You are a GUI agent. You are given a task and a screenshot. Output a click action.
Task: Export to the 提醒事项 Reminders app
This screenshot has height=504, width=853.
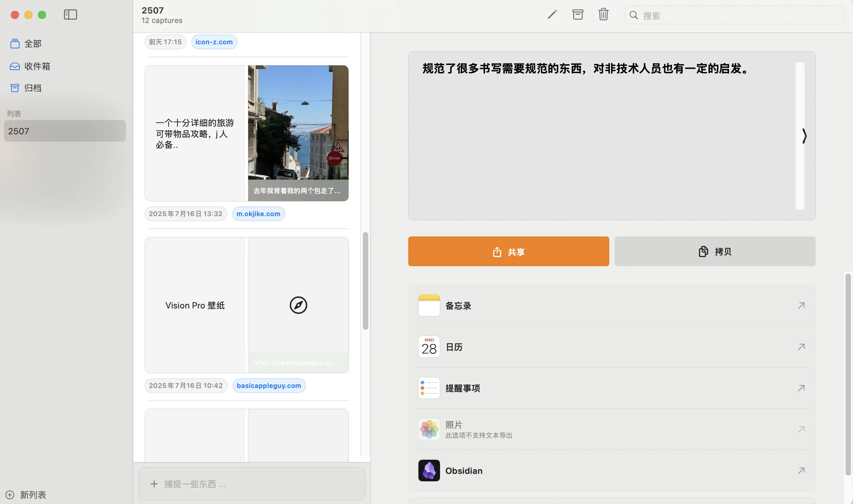coord(462,388)
